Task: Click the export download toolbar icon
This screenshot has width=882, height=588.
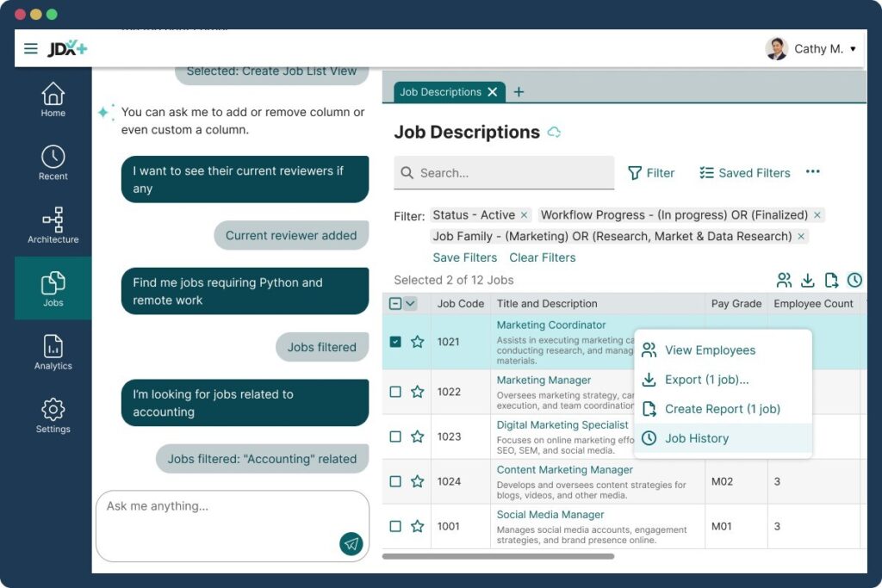Action: [x=808, y=280]
